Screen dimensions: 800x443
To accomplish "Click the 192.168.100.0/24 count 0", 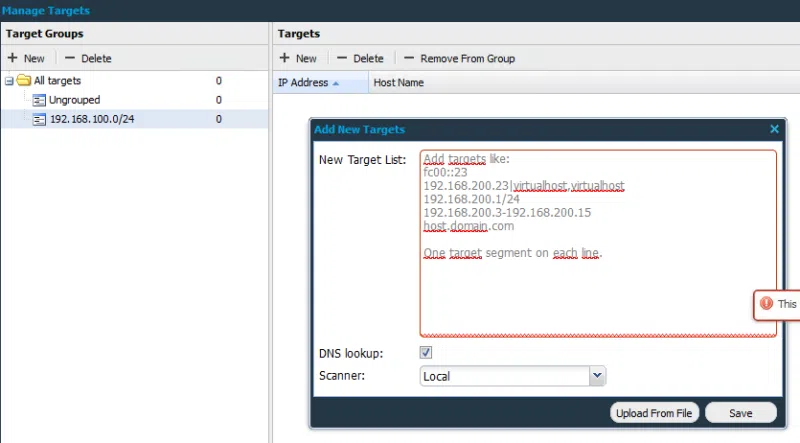I will point(218,119).
